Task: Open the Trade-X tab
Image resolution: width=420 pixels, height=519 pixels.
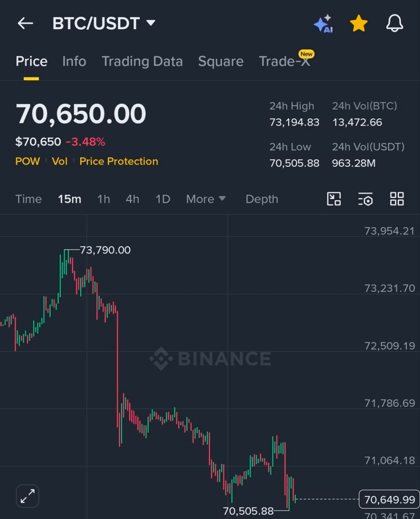Action: pyautogui.click(x=284, y=61)
